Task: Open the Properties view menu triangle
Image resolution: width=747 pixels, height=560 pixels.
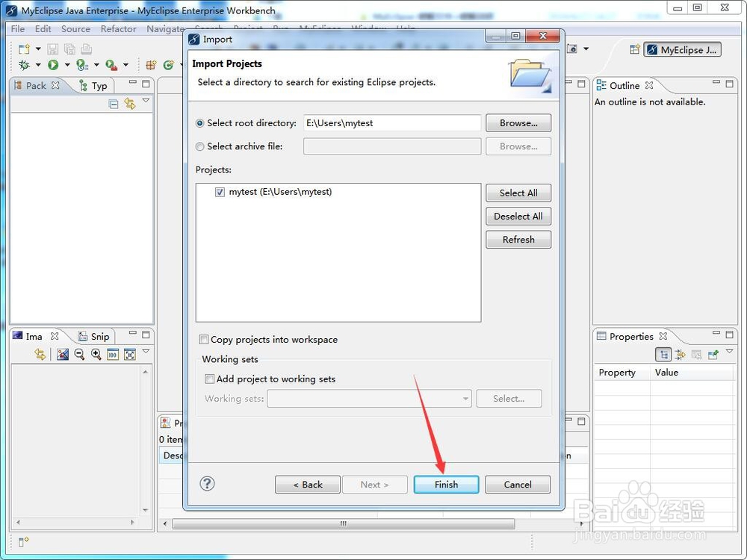Action: (x=729, y=352)
